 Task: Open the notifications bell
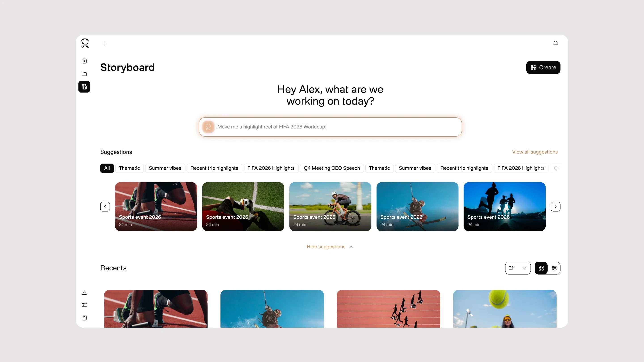click(555, 43)
